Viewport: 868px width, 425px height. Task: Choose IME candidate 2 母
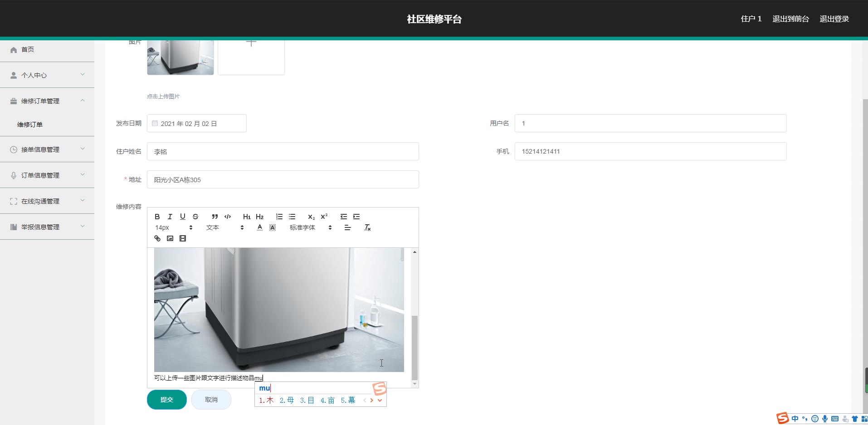tap(287, 400)
